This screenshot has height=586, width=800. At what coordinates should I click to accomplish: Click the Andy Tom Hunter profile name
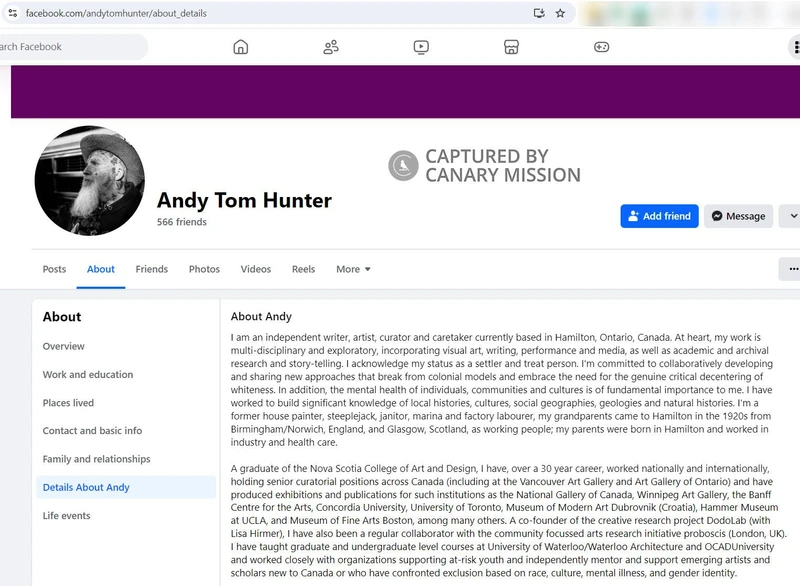244,200
